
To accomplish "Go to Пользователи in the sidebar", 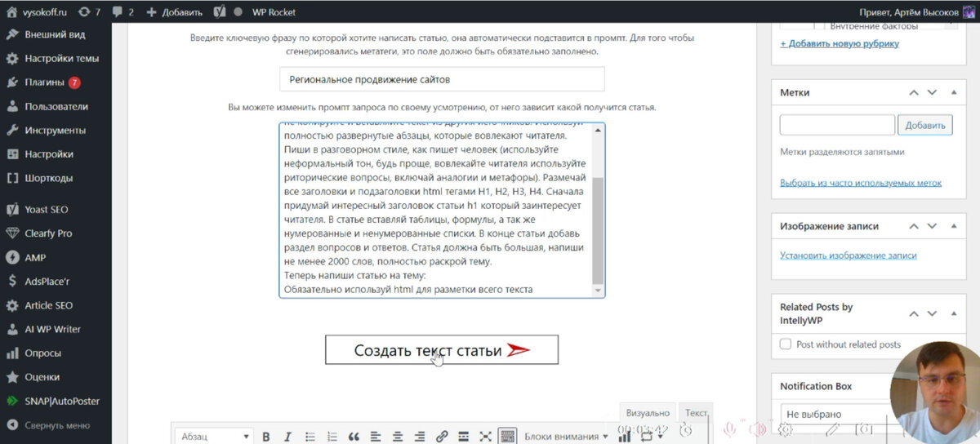I will click(56, 106).
